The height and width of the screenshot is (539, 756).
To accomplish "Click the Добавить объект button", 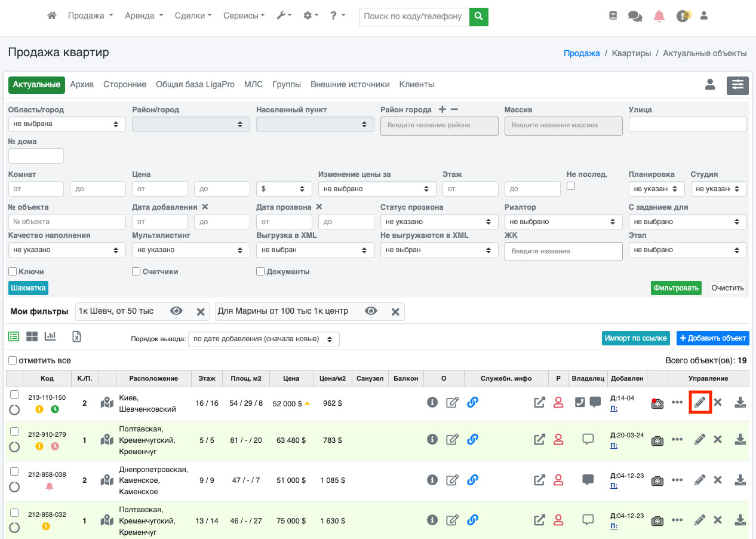I will coord(712,338).
